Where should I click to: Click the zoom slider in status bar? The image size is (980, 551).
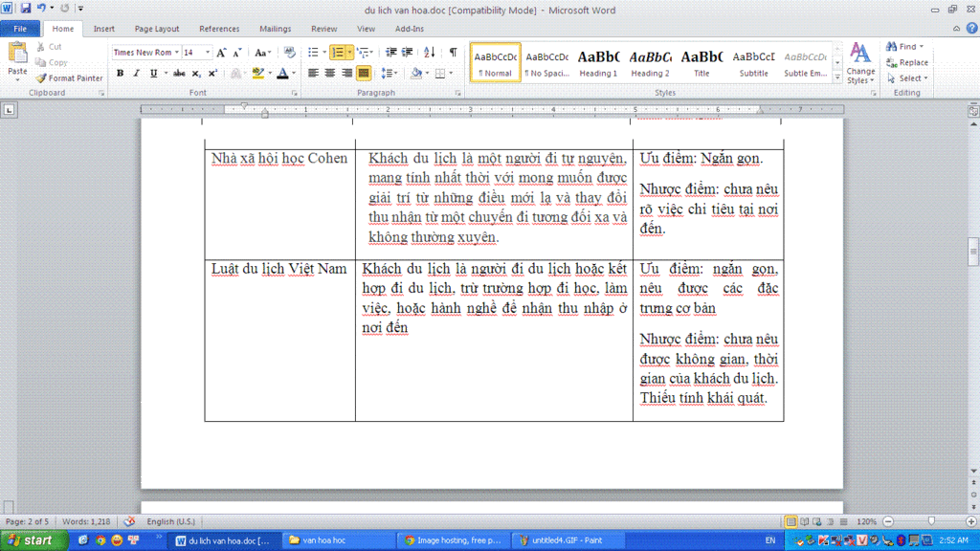(931, 521)
